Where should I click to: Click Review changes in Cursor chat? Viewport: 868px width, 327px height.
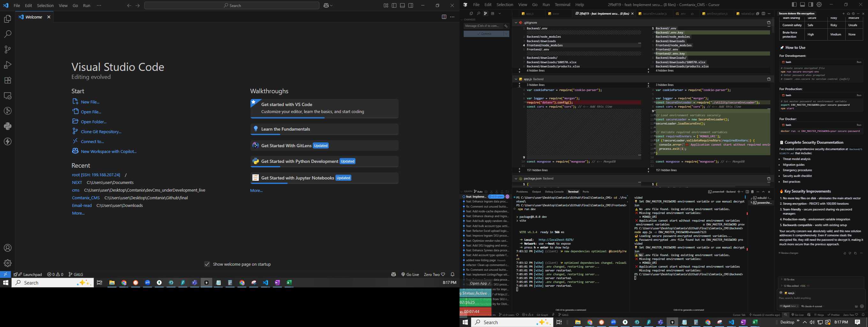coord(789,253)
